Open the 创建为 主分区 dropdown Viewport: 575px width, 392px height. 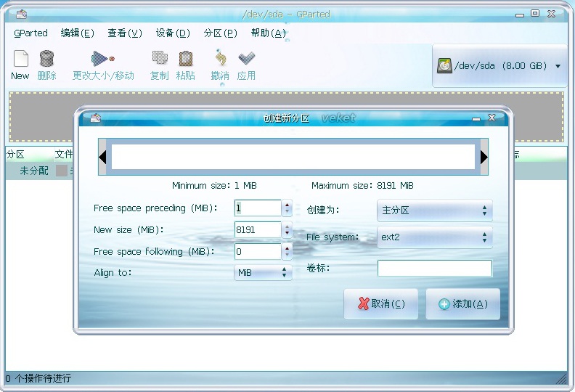coord(435,211)
